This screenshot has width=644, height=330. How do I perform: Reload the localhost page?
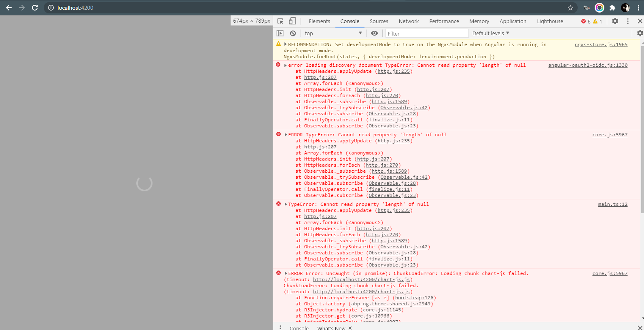[x=35, y=8]
